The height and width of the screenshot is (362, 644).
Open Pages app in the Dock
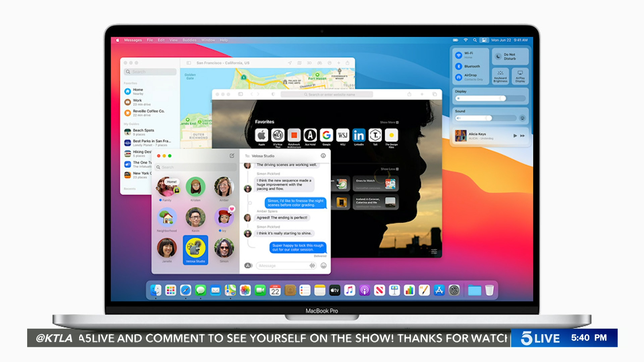click(424, 290)
